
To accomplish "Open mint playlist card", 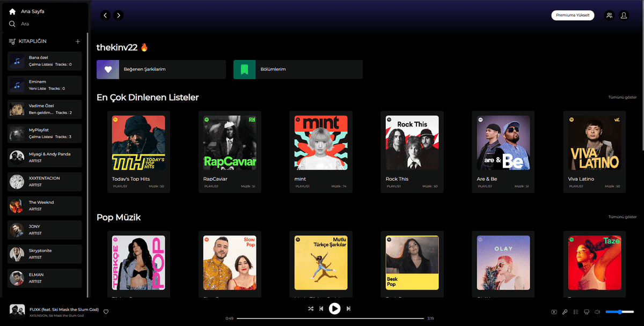I will tap(321, 152).
